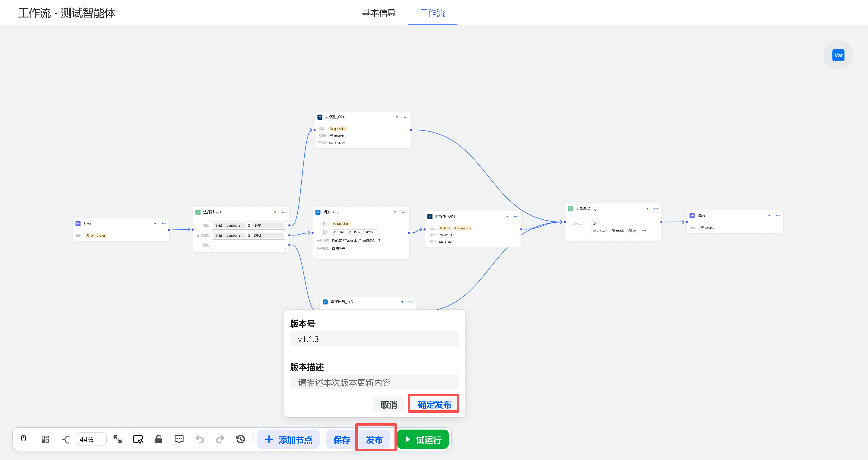Click the auto-layout grid icon

point(45,439)
